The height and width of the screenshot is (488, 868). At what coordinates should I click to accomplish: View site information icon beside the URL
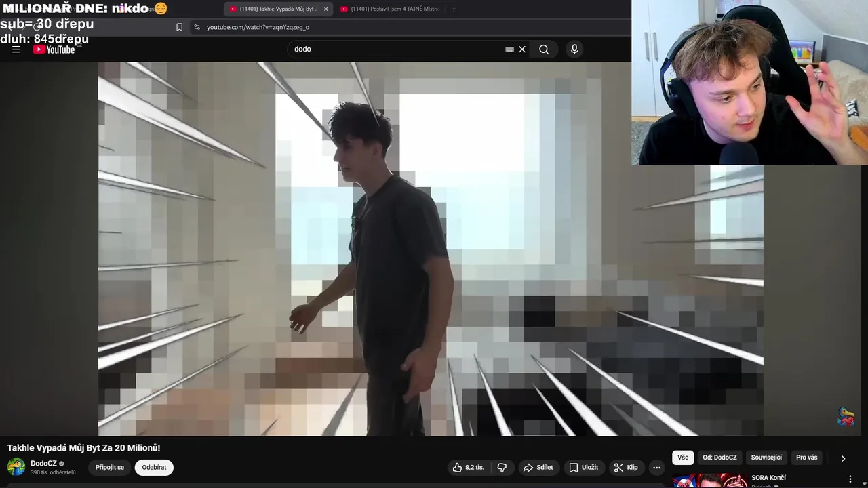(197, 27)
